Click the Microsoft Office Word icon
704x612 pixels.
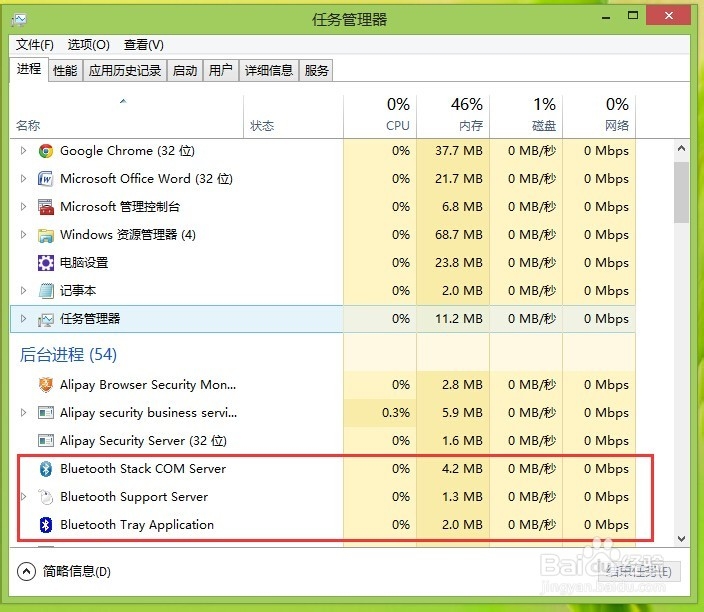(x=46, y=179)
